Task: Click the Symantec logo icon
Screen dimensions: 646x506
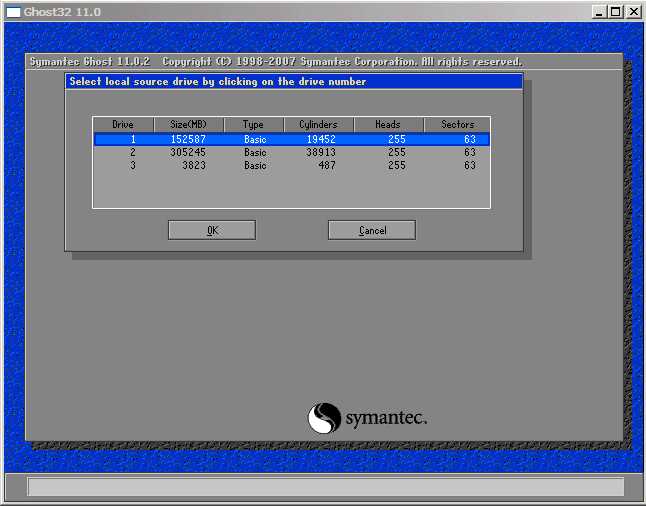Action: coord(324,418)
